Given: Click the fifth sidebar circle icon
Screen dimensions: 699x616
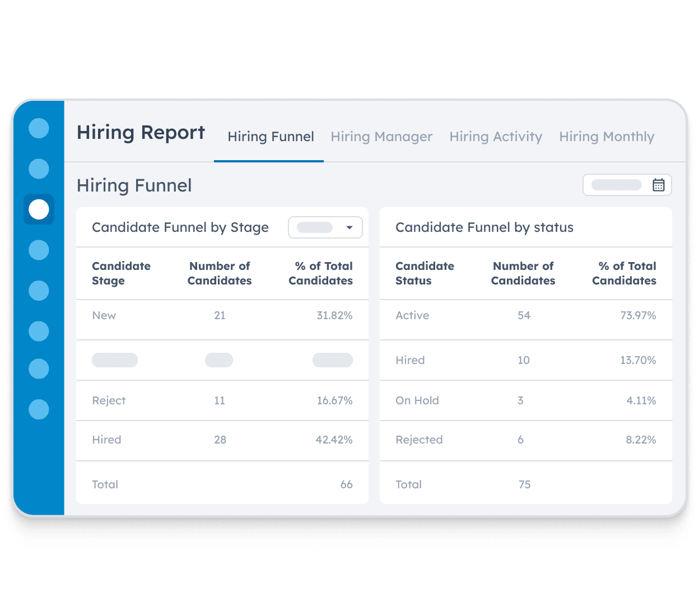Looking at the screenshot, I should click(x=39, y=291).
